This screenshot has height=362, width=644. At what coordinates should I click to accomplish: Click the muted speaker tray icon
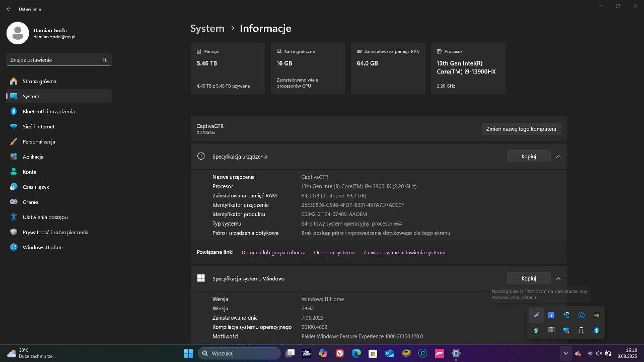599,353
